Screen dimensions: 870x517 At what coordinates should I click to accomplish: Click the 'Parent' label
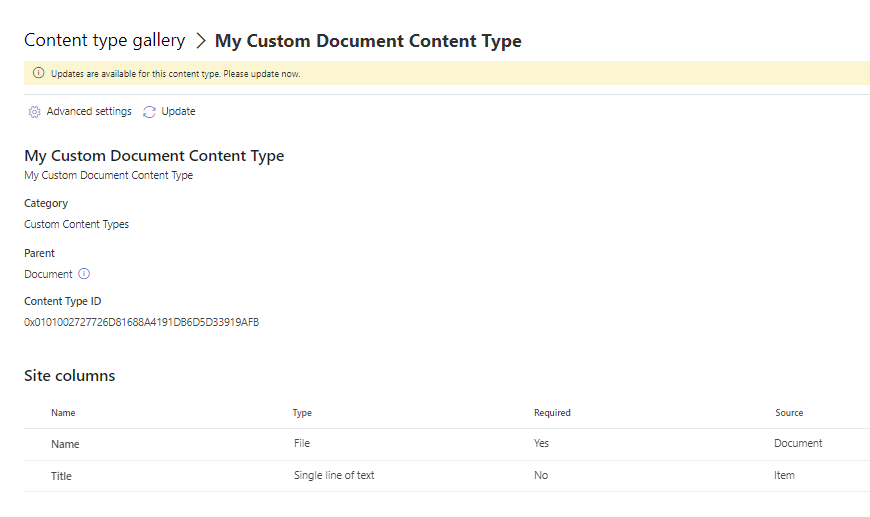point(39,253)
